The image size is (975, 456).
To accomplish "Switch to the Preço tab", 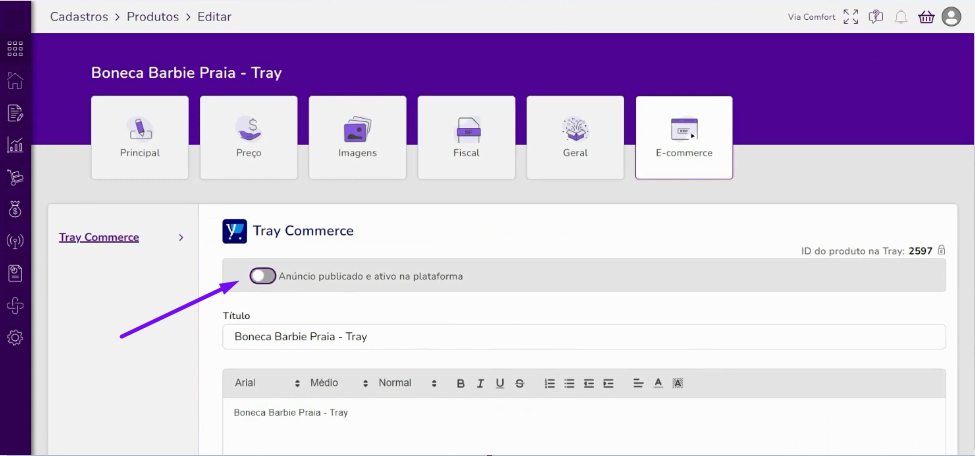I will (249, 137).
